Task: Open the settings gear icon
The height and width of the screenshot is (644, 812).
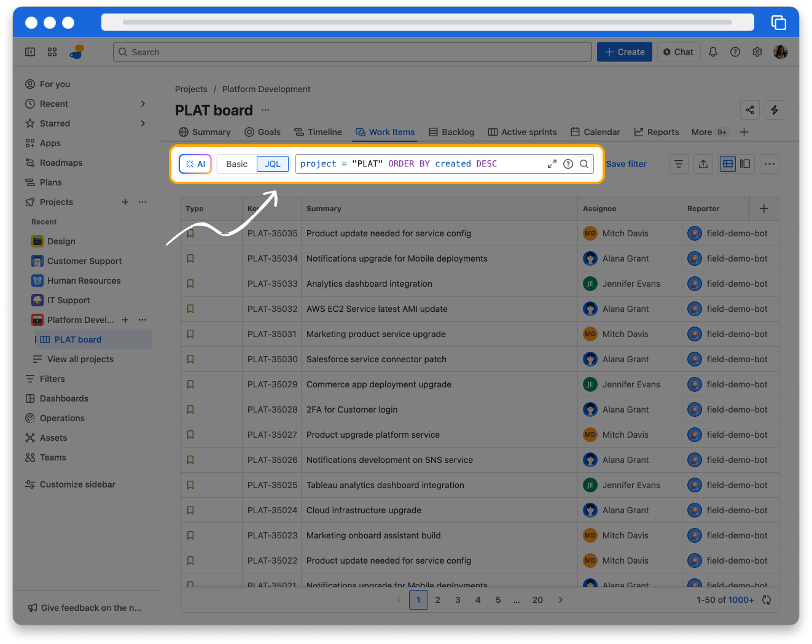Action: coord(757,52)
